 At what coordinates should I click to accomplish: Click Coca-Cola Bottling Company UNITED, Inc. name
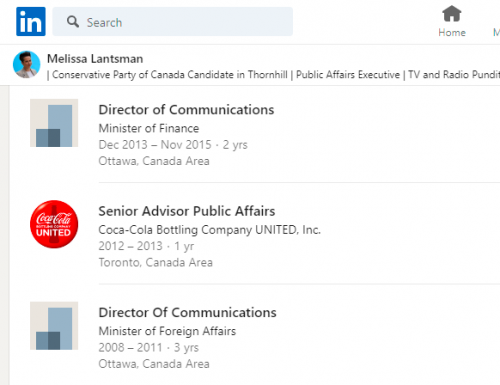click(x=209, y=230)
